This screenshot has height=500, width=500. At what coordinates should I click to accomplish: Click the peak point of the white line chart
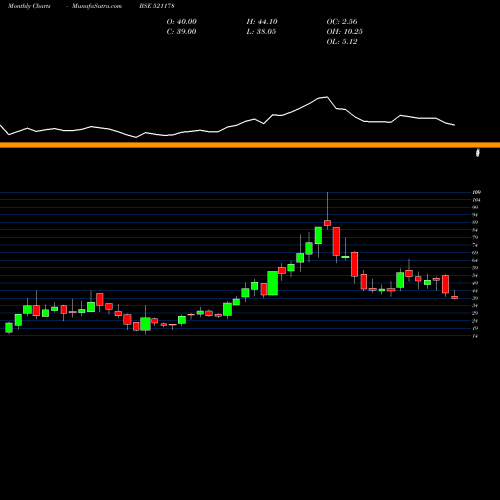(x=327, y=97)
